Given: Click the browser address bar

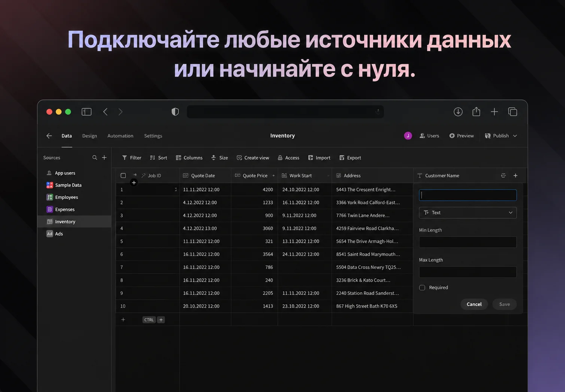Looking at the screenshot, I should point(285,112).
